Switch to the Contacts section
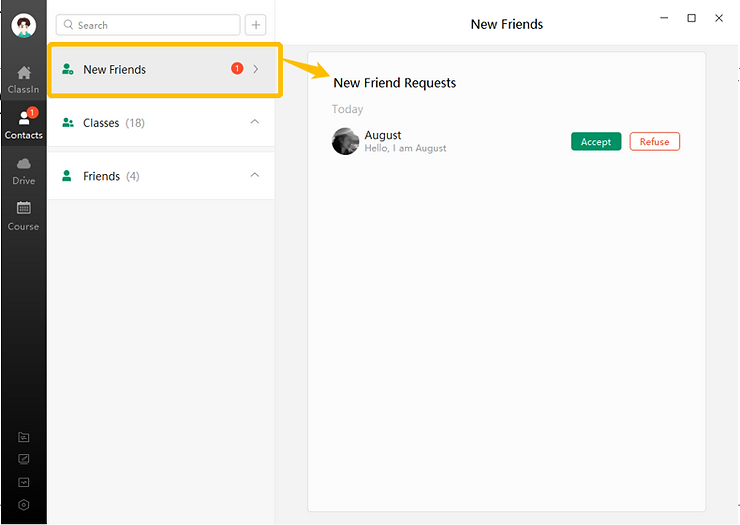 [x=23, y=125]
